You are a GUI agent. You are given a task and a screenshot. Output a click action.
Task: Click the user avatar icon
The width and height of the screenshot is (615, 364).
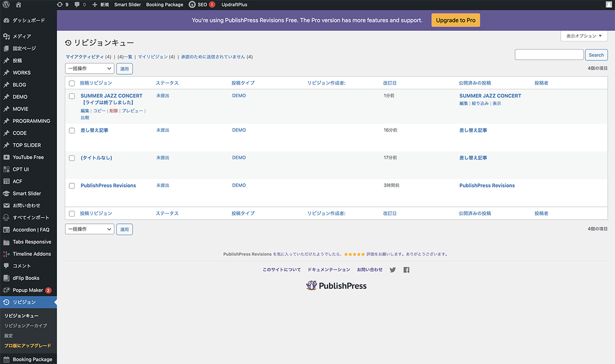tap(608, 5)
